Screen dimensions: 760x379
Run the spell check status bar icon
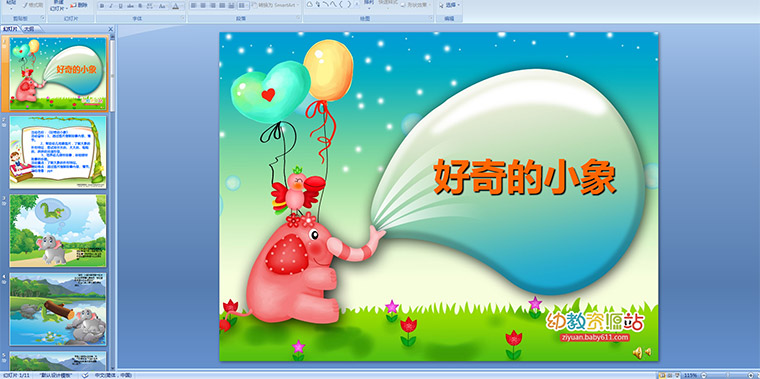click(x=85, y=375)
